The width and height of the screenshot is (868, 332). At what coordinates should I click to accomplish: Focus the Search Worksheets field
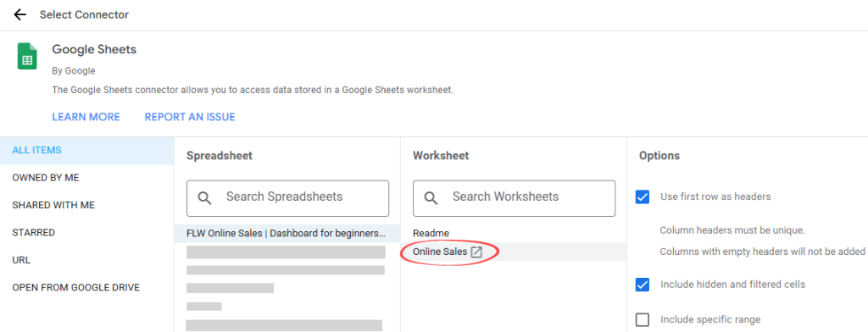515,198
